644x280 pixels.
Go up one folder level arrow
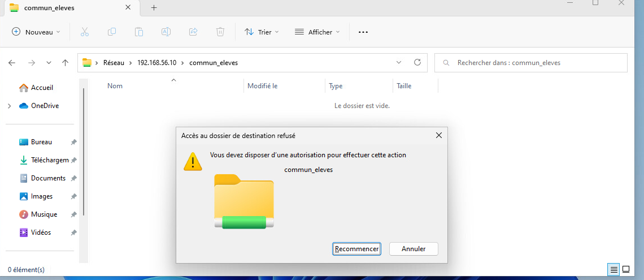pos(66,63)
